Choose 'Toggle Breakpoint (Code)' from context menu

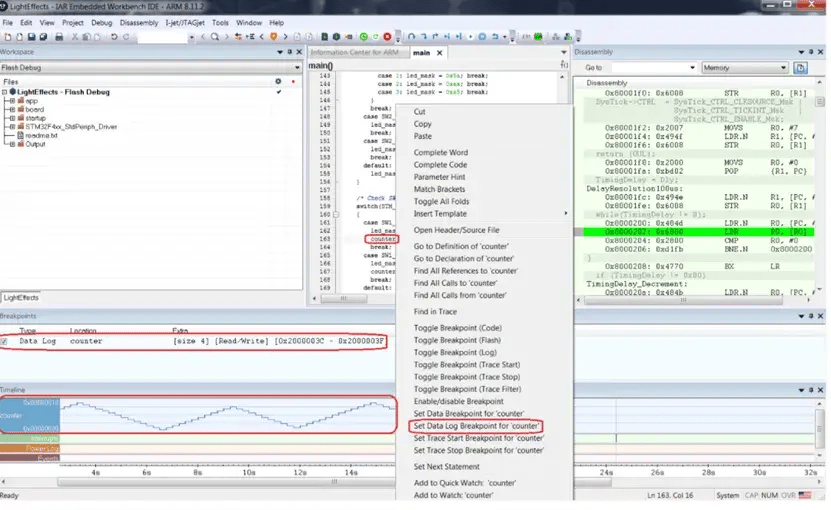457,328
